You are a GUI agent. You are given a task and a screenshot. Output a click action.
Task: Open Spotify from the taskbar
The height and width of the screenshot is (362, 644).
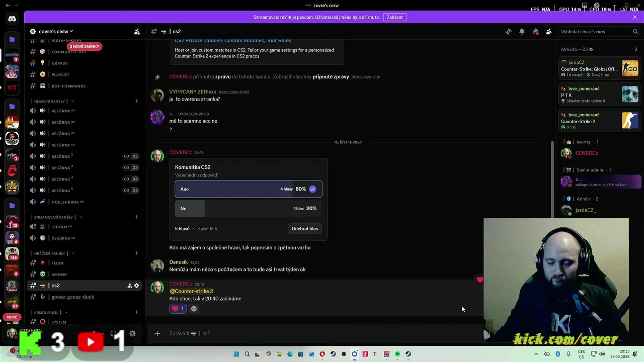click(397, 354)
